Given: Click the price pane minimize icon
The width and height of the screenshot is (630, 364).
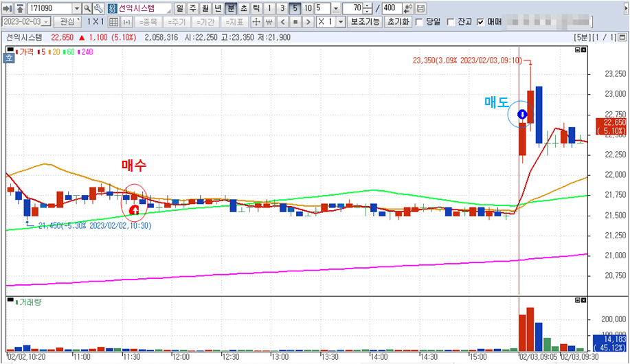Looking at the screenshot, I should tap(578, 50).
